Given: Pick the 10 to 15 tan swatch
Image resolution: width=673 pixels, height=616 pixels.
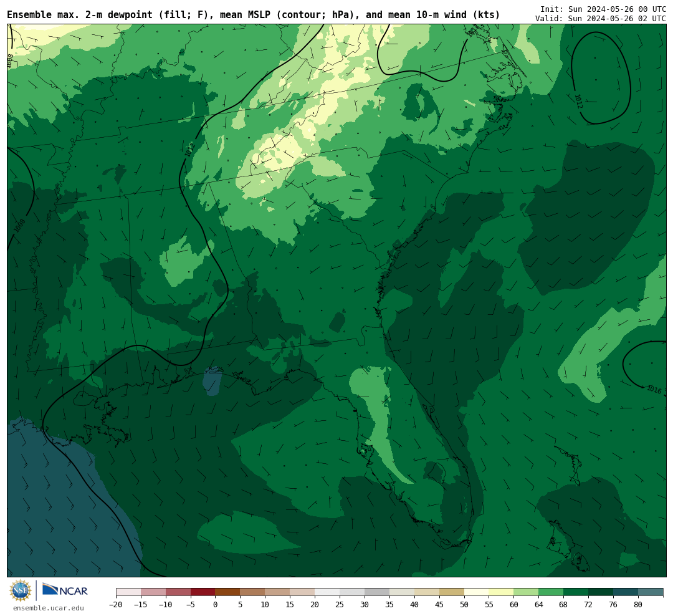Looking at the screenshot, I should tap(278, 592).
